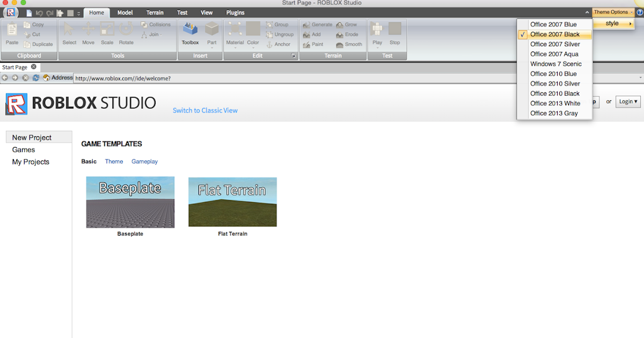Click the Ungroup icon
This screenshot has height=338, width=644.
coord(269,34)
